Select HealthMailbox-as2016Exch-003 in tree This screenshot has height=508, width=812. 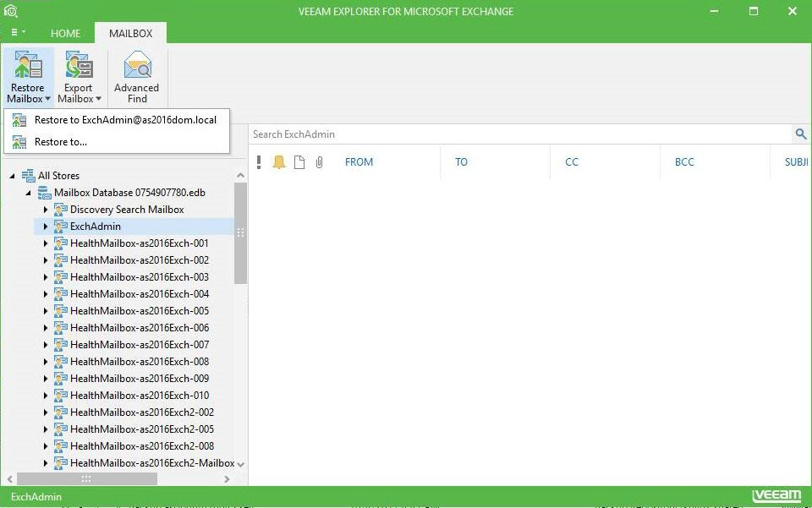140,276
